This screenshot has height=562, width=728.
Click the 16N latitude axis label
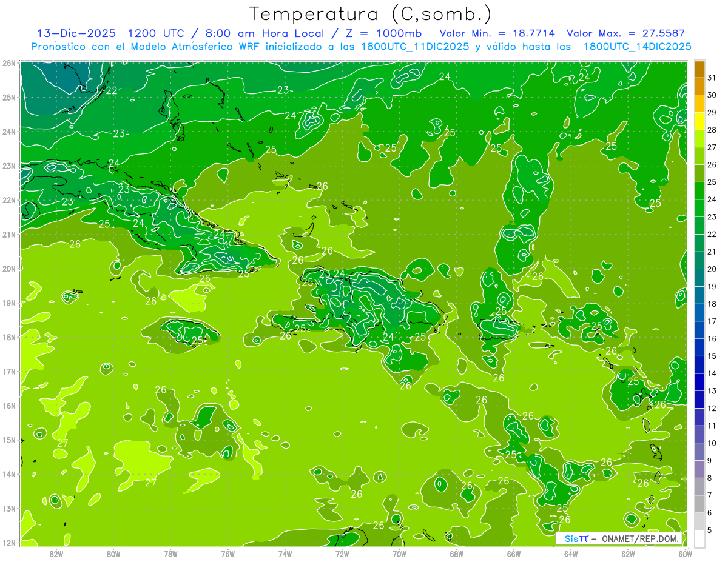click(x=9, y=406)
